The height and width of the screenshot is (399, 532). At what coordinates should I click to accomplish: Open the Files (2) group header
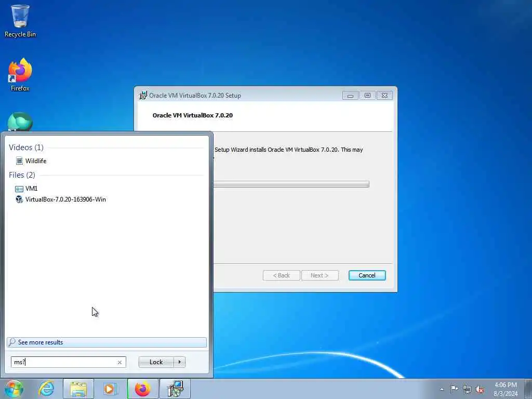point(22,175)
